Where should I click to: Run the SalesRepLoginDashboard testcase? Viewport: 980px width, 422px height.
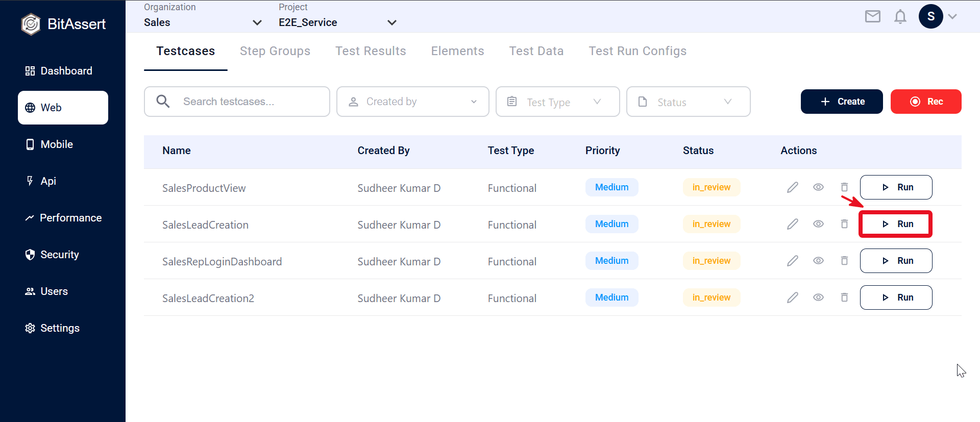[x=896, y=261]
